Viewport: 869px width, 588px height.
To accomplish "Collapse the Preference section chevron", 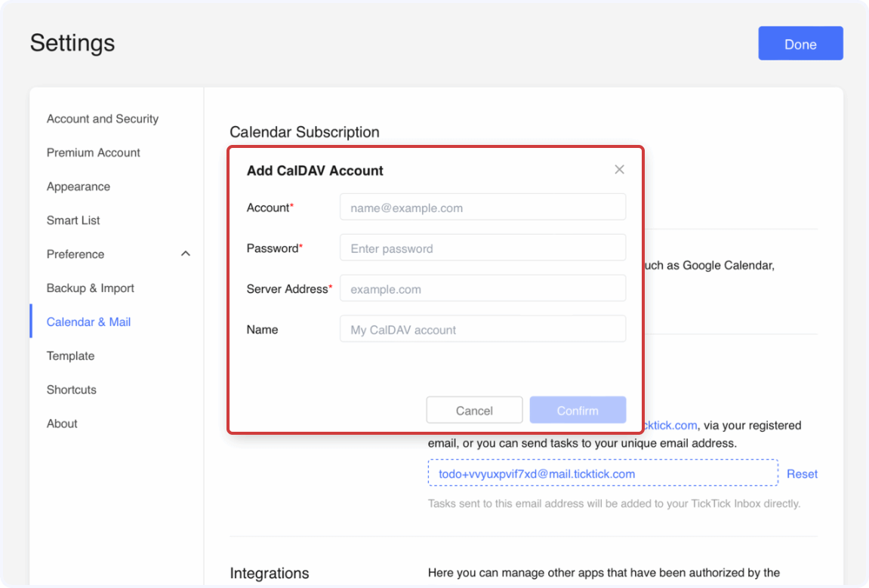I will [x=186, y=254].
